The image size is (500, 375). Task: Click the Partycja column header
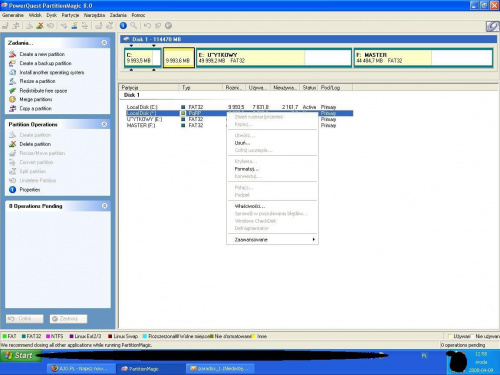(149, 87)
